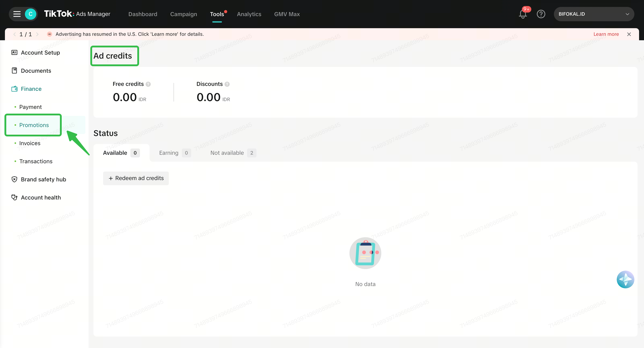Dismiss the advertising resumed banner
Viewport: 644px width, 348px height.
click(x=629, y=34)
